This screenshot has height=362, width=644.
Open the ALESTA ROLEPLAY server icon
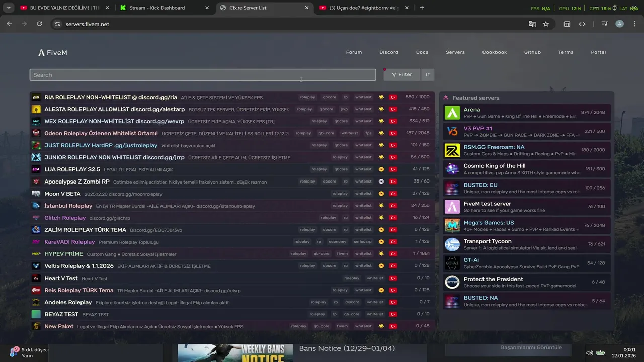[x=36, y=109]
